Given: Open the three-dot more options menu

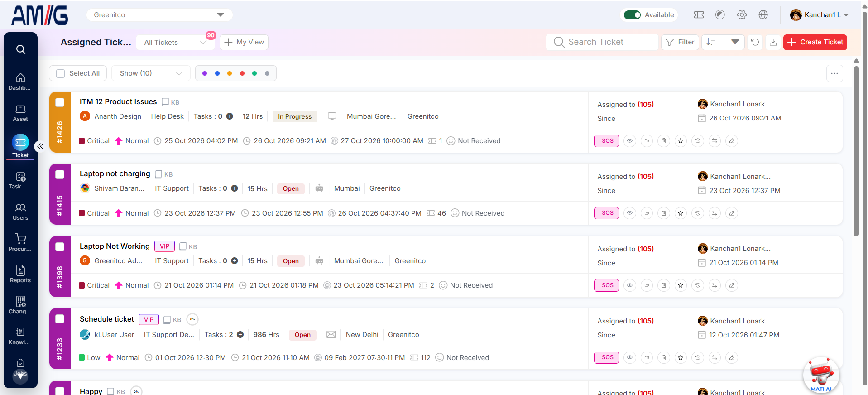Looking at the screenshot, I should (x=834, y=73).
